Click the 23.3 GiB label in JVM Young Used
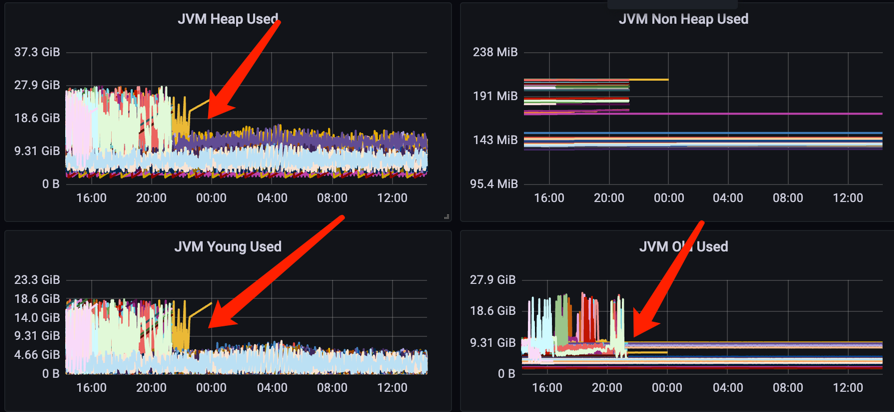Image resolution: width=894 pixels, height=412 pixels. point(37,280)
